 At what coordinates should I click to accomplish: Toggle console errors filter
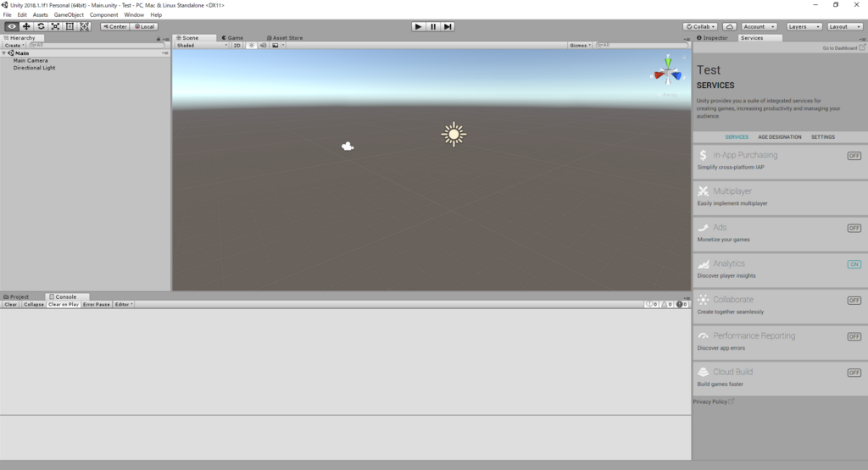click(x=682, y=305)
